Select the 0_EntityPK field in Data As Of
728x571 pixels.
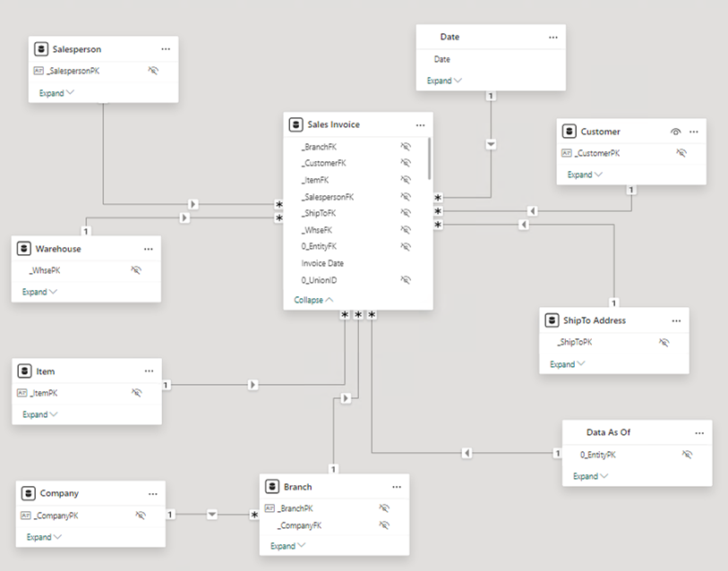point(598,455)
